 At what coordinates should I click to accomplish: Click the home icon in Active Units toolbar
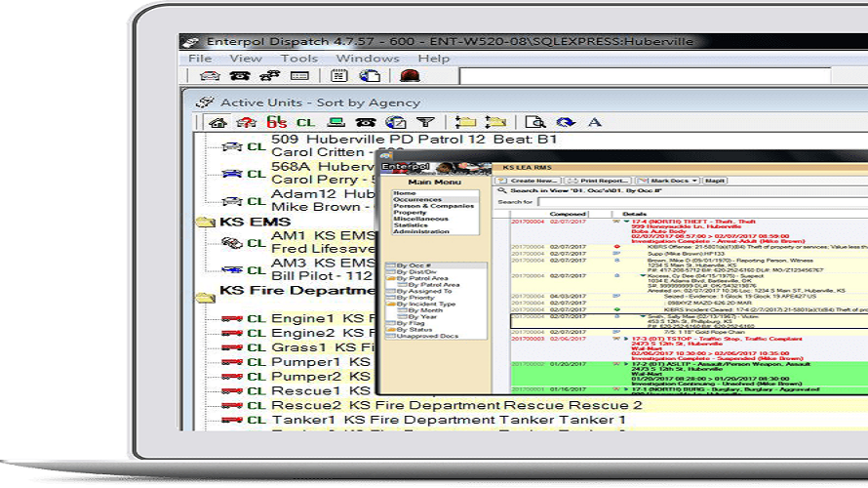218,123
